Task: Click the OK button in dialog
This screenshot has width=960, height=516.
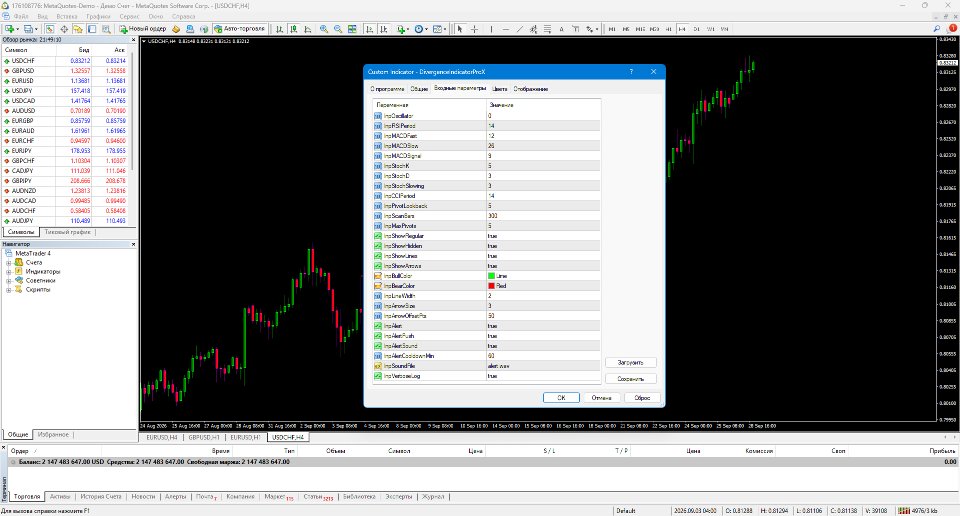Action: (x=561, y=398)
